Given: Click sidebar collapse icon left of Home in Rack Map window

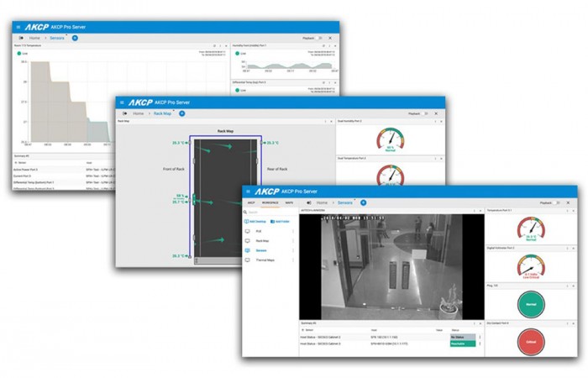Looking at the screenshot, I should 124,113.
